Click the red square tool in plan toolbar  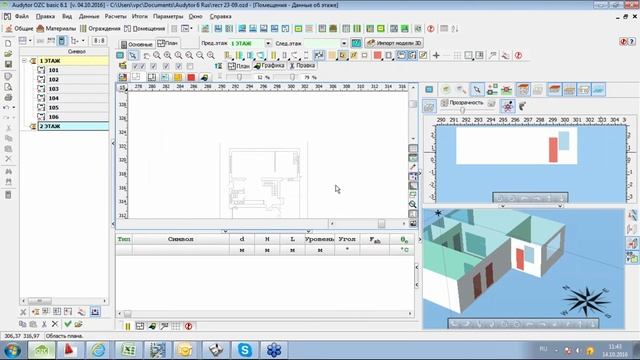tap(378, 56)
